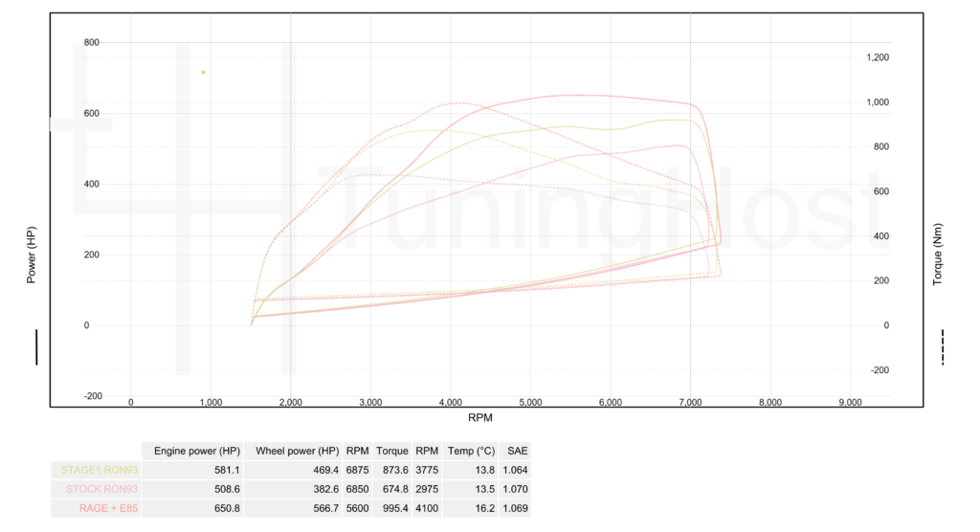
Task: Select the 995.4 torque value for RAGE
Action: (392, 507)
